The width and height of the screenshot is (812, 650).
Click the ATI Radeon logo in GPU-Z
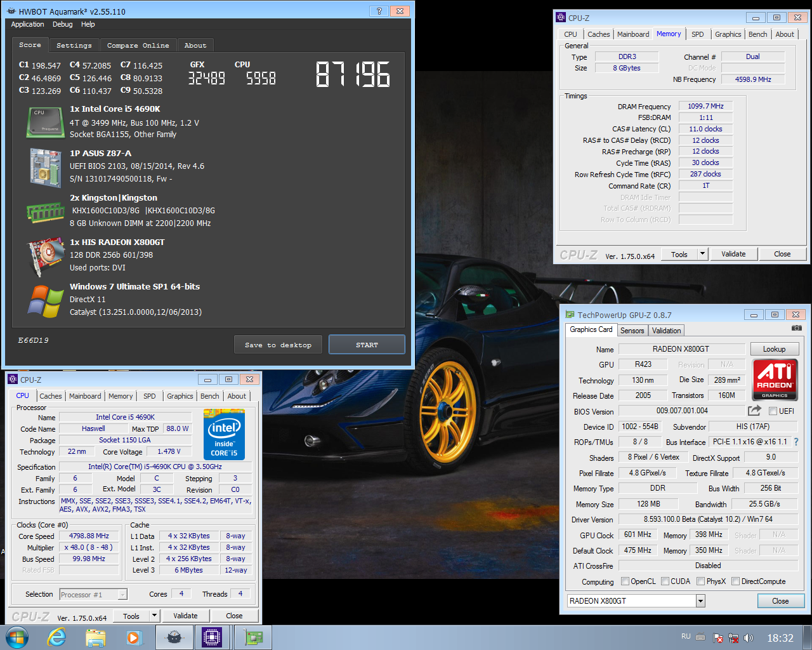pyautogui.click(x=775, y=380)
